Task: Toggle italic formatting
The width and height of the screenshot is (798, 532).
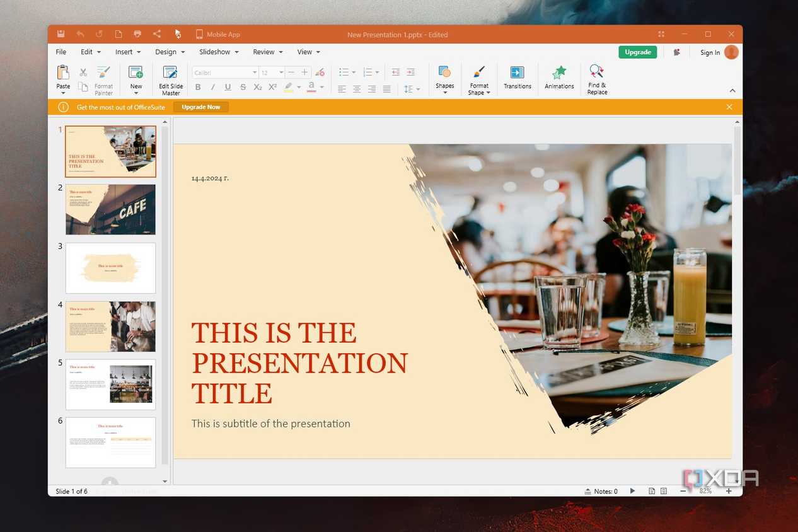Action: tap(213, 88)
